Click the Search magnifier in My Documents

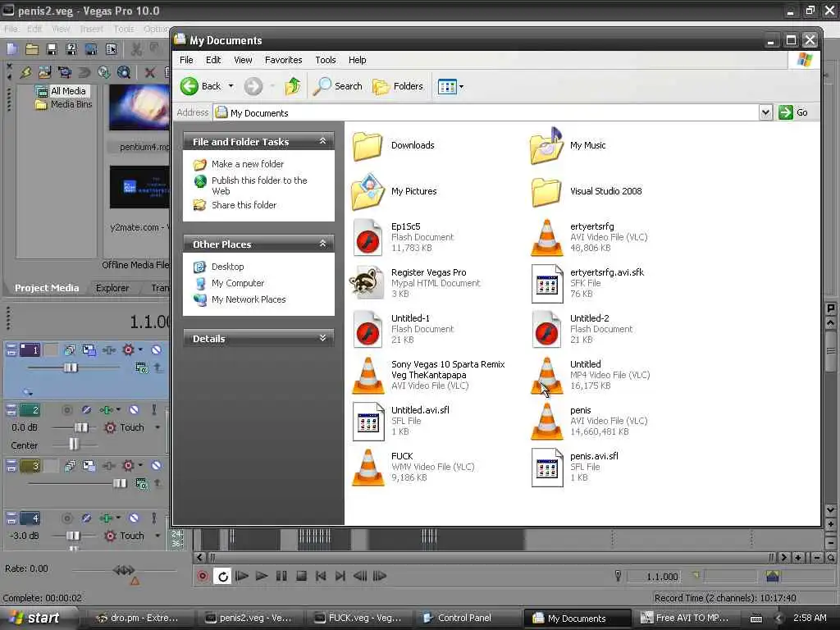coord(337,86)
